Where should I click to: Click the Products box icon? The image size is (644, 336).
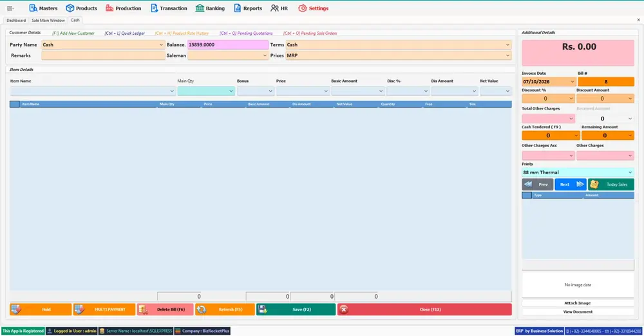point(70,8)
